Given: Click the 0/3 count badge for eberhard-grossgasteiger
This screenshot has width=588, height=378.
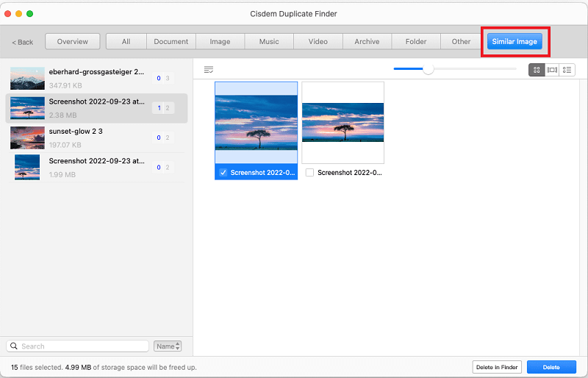Looking at the screenshot, I should click(163, 78).
